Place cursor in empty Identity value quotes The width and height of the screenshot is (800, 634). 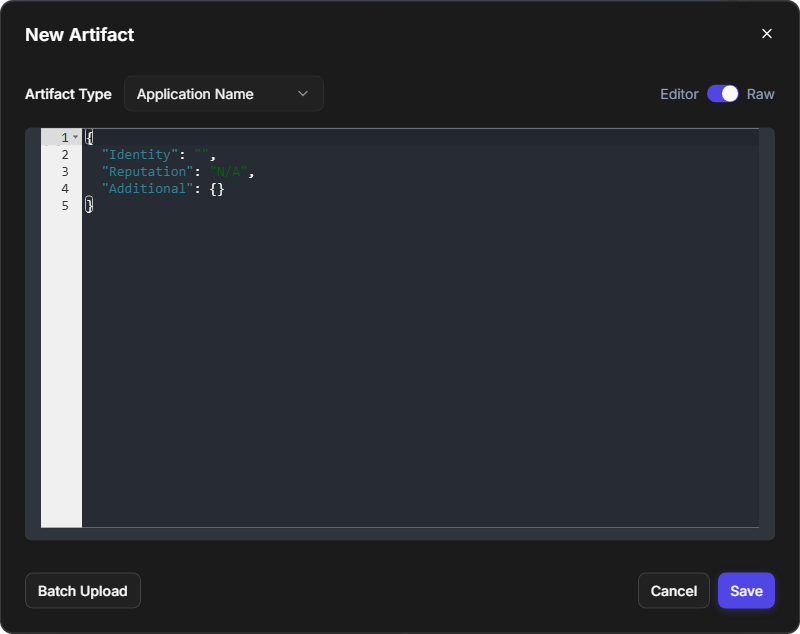tap(202, 155)
